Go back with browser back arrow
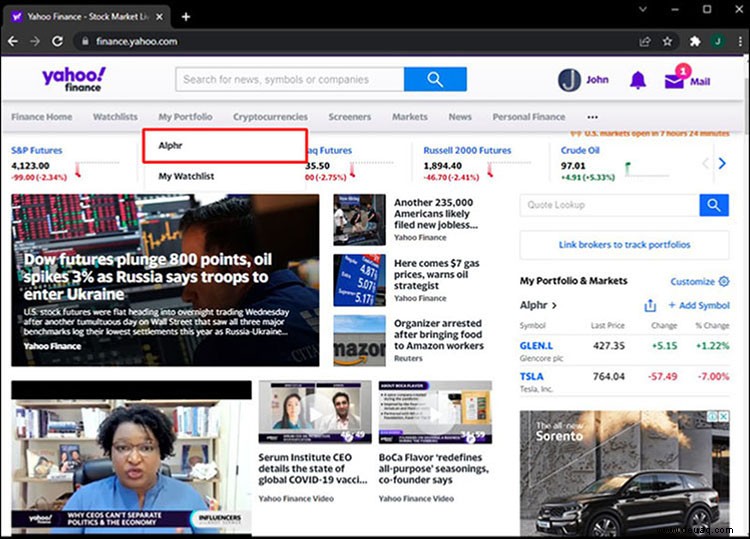The image size is (750, 539). click(x=13, y=42)
